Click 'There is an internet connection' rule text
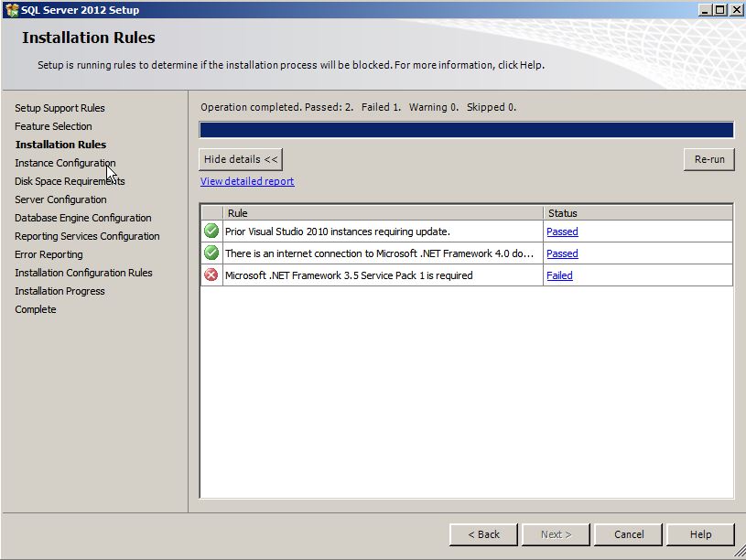Viewport: 746px width, 560px height. tap(379, 253)
